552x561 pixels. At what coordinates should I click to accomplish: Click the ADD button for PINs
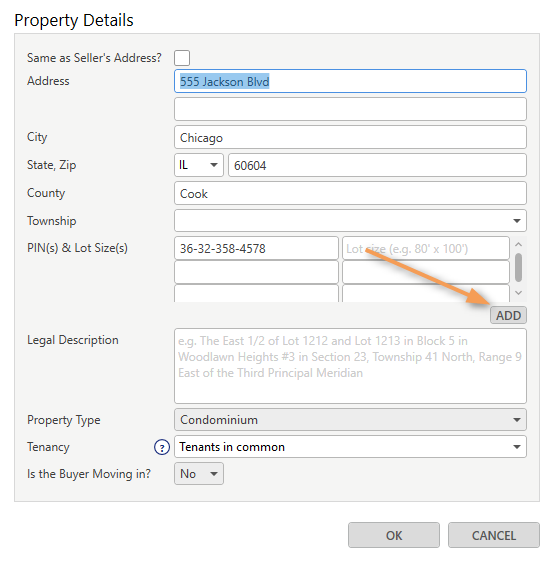coord(508,315)
